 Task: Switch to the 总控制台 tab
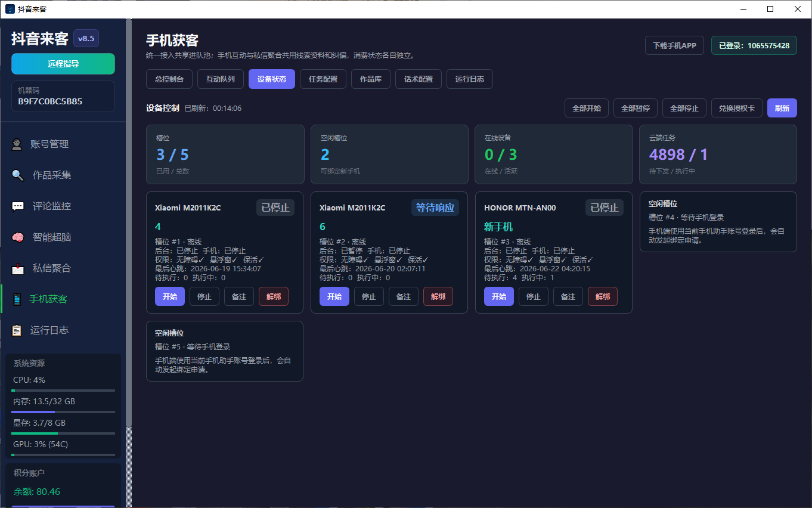coord(169,79)
